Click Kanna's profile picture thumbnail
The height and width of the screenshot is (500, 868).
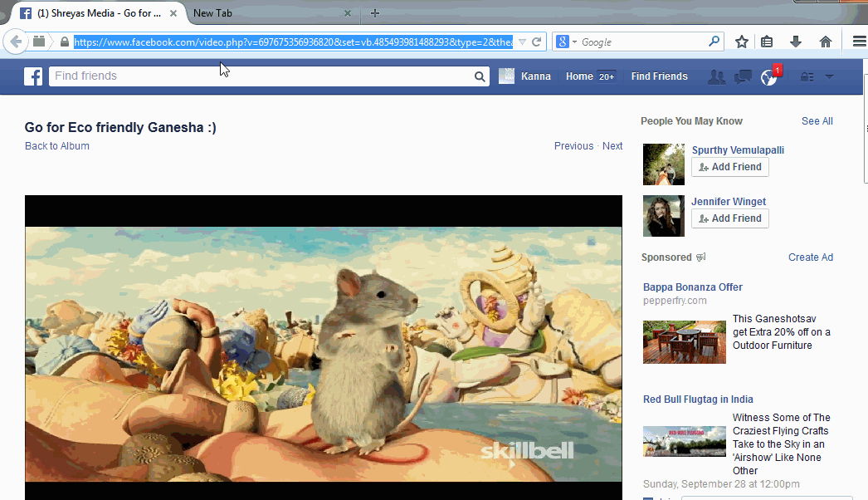point(506,76)
